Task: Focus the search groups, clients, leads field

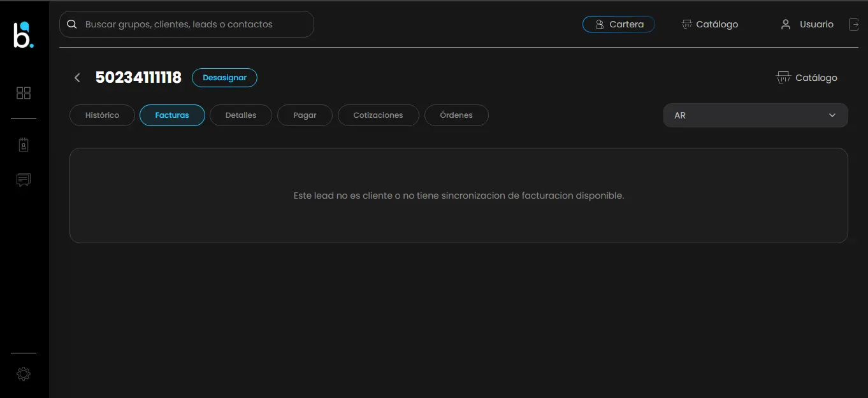Action: [187, 24]
